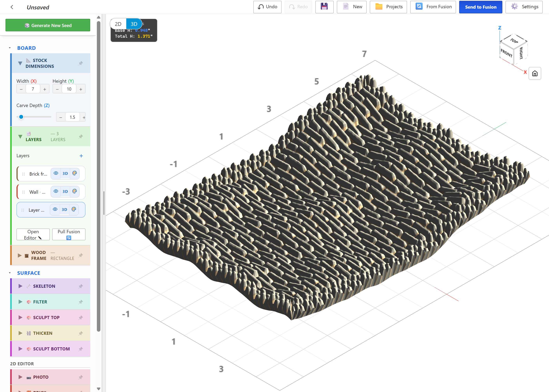Collapse the Stock Dimensions section
The image size is (549, 392).
click(x=20, y=64)
